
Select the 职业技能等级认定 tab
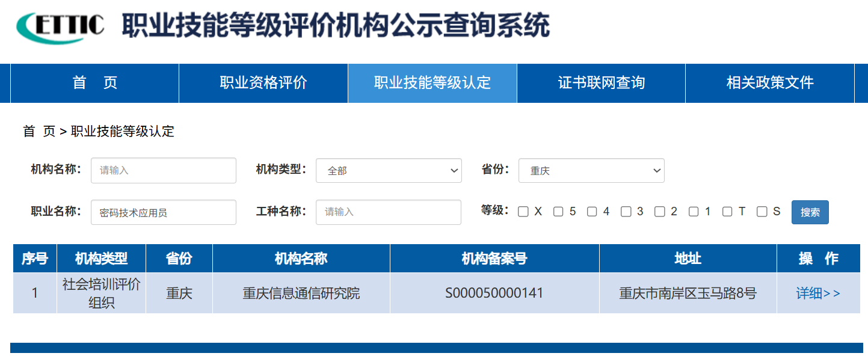432,83
